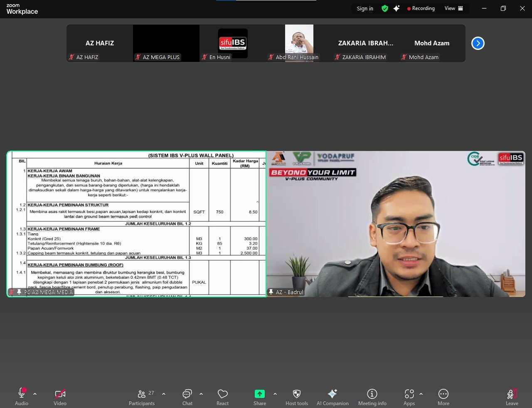Screen dimensions: 532x408
Task: Click 'Konkrit (Gred 25)' row text
Action: 44,239
